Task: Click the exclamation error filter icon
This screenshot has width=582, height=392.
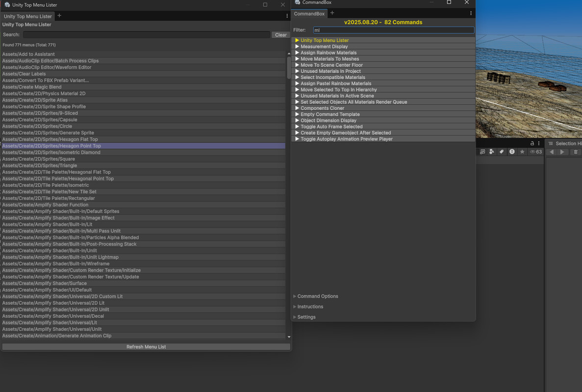Action: pos(512,152)
